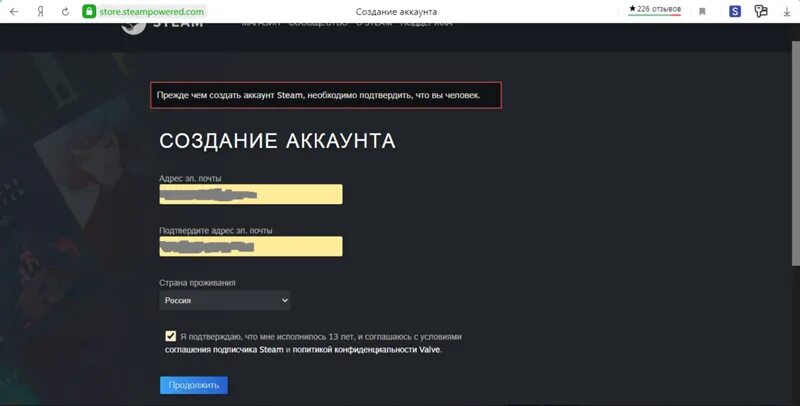
Task: Bookmark the page with the bookmark icon
Action: 702,11
